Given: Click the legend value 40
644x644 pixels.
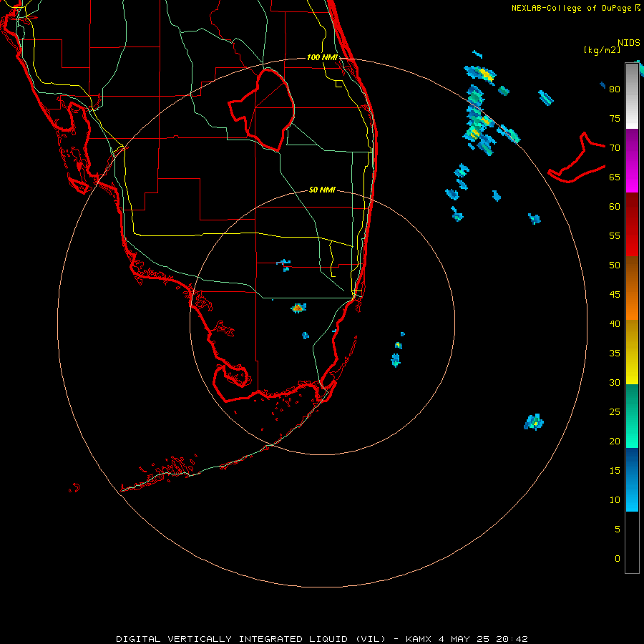Looking at the screenshot, I should pyautogui.click(x=615, y=323).
